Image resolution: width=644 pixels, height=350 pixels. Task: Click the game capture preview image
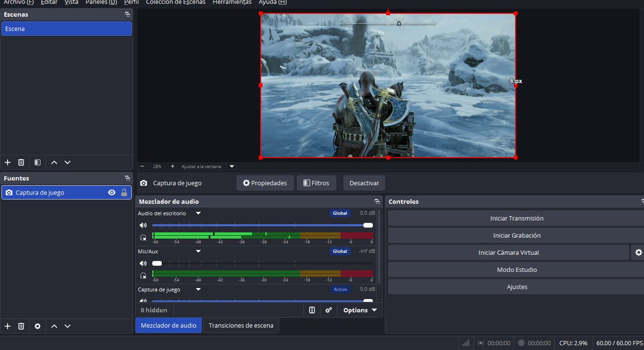(x=388, y=85)
